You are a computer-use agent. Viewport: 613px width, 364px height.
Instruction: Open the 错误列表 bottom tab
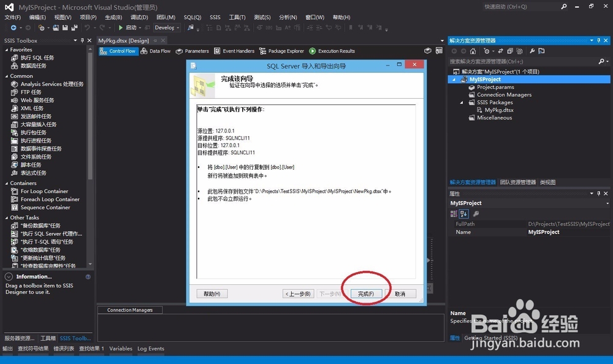point(64,348)
